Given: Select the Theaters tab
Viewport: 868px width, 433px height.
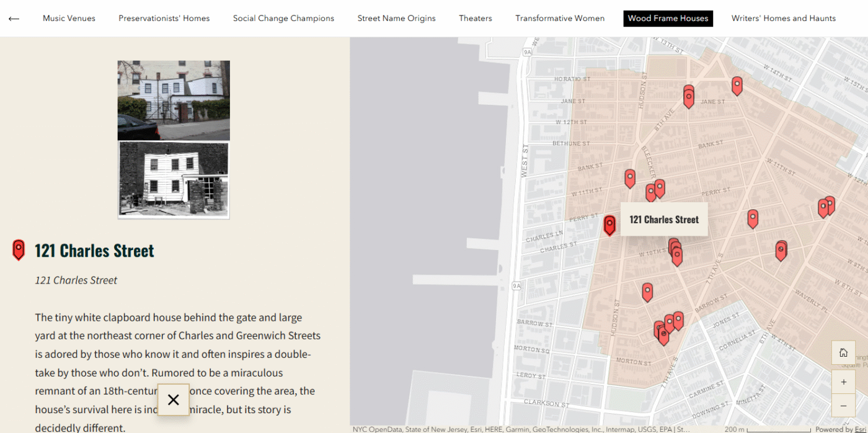Looking at the screenshot, I should [476, 19].
